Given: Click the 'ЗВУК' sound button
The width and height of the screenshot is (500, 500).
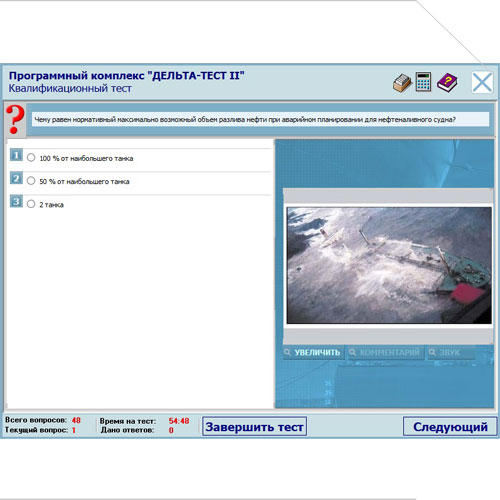Looking at the screenshot, I should [451, 352].
